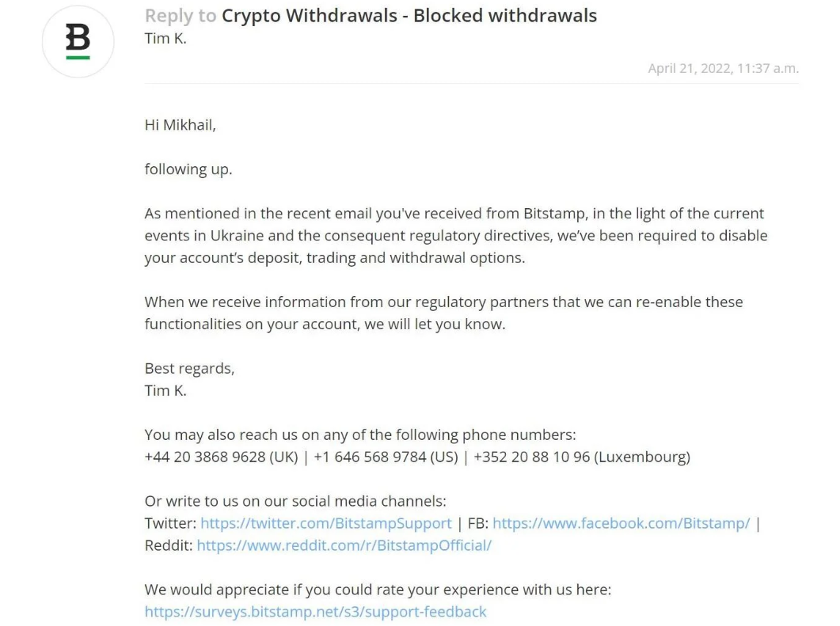840x626 pixels.
Task: Open the BitstampOfficial Reddit link
Action: [x=344, y=545]
